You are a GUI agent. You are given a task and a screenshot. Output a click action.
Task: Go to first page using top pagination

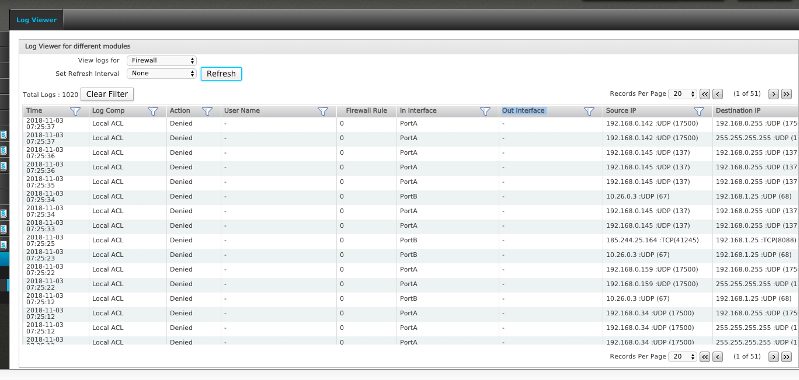coord(705,94)
